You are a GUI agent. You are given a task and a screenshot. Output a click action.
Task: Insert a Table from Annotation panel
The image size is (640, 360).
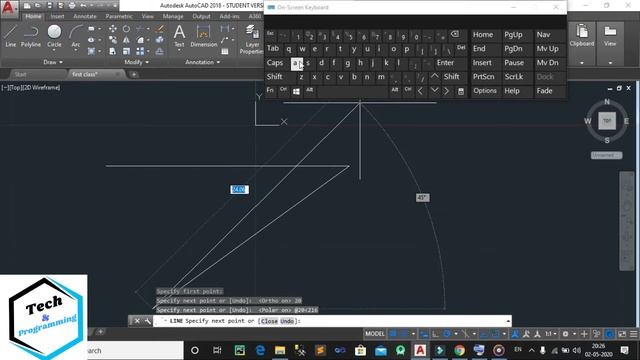[x=225, y=51]
